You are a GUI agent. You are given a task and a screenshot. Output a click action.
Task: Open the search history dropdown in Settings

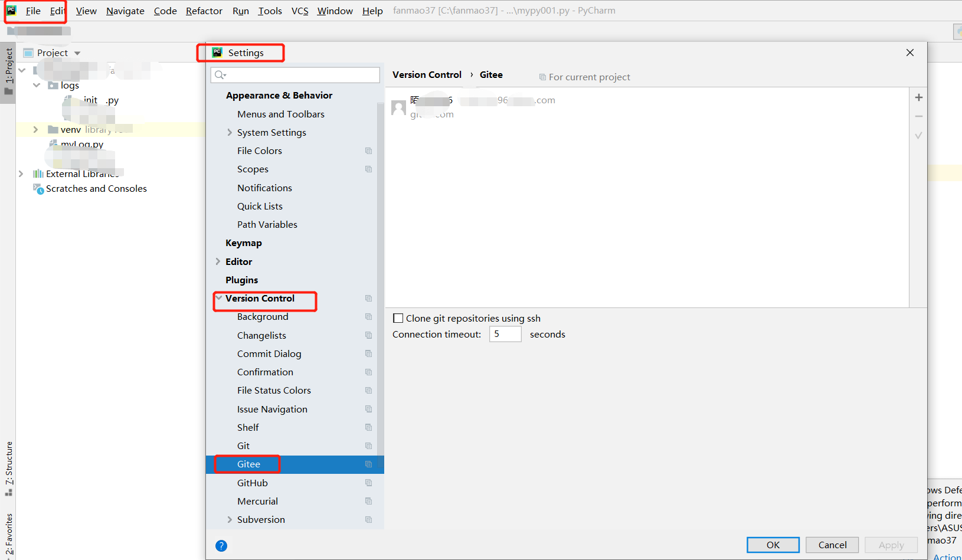tap(225, 76)
